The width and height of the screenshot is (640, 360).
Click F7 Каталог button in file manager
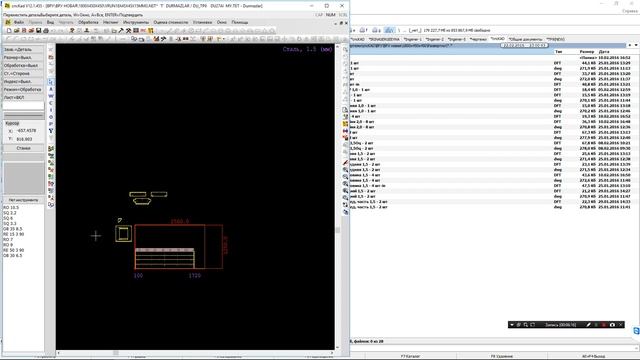point(410,356)
